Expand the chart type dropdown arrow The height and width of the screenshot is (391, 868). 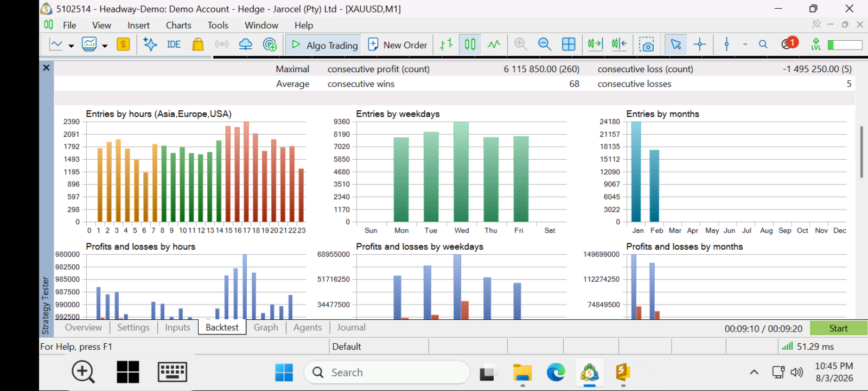[x=71, y=46]
